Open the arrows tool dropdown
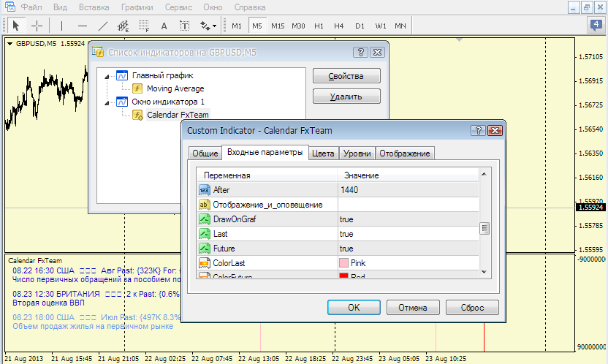This screenshot has height=364, width=608. (208, 26)
